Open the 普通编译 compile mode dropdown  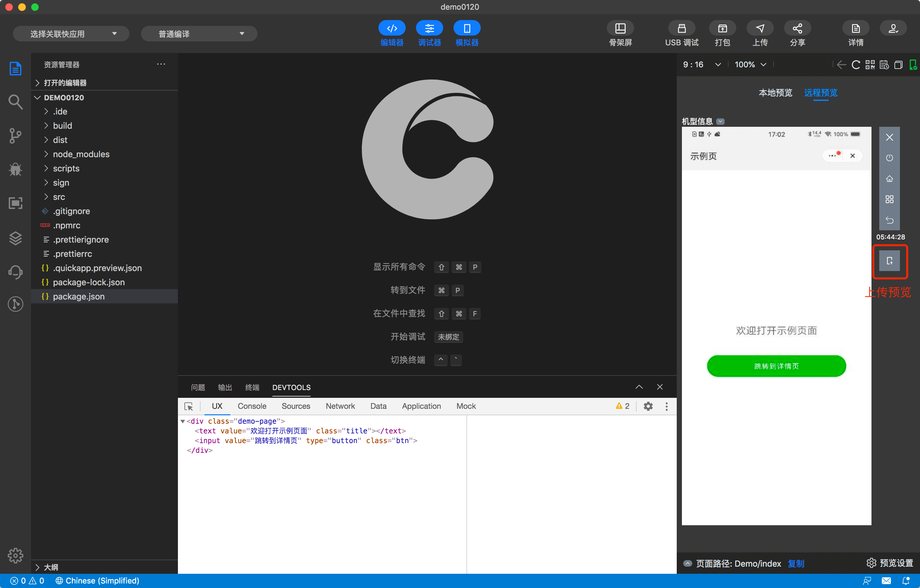[x=199, y=34]
